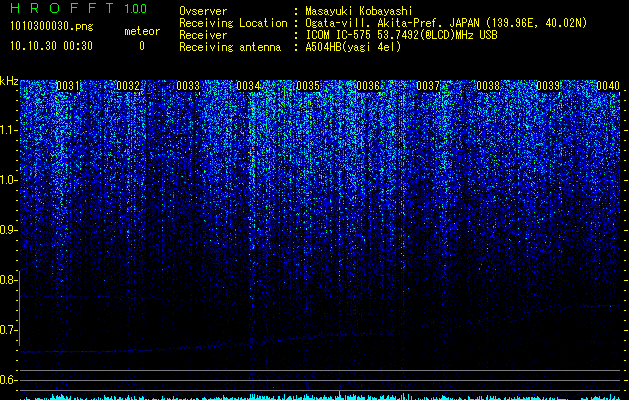Click the 0.8 frequency axis label

pos(8,280)
